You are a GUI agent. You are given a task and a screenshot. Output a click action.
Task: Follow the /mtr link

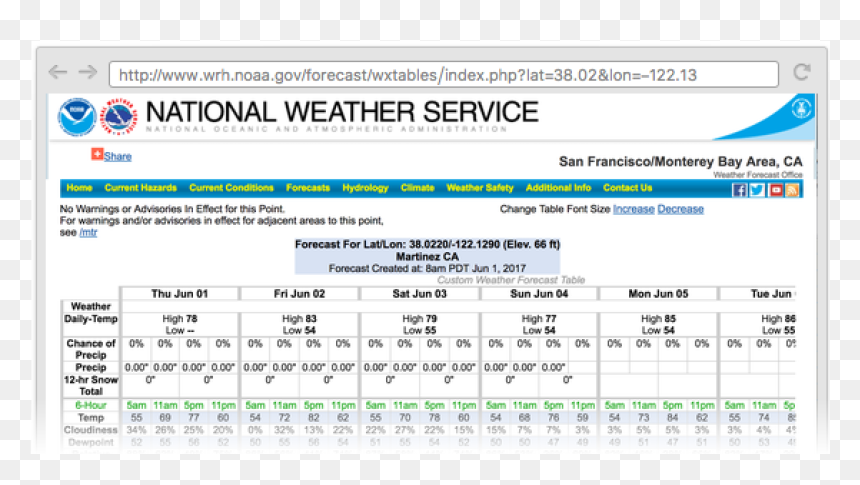pyautogui.click(x=88, y=233)
